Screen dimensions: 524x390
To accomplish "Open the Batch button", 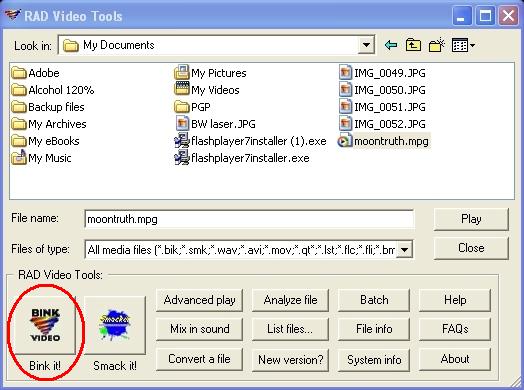I will click(x=374, y=300).
